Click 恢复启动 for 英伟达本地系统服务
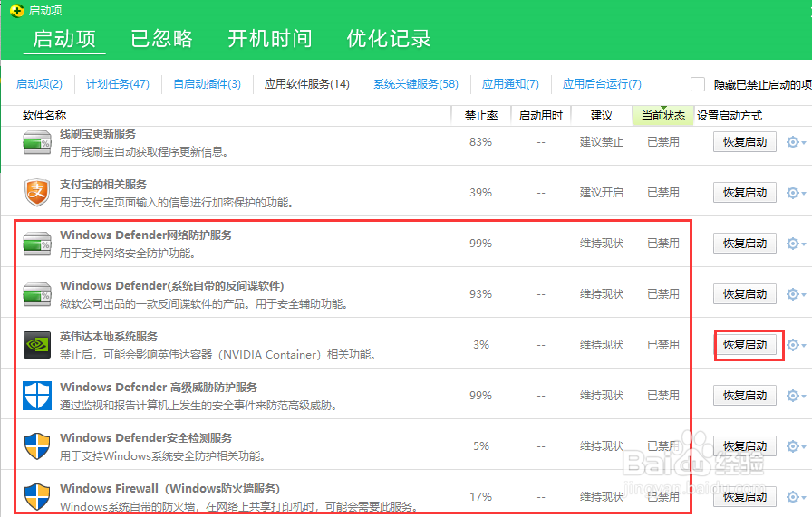Screen dimensions: 812x517 (745, 345)
